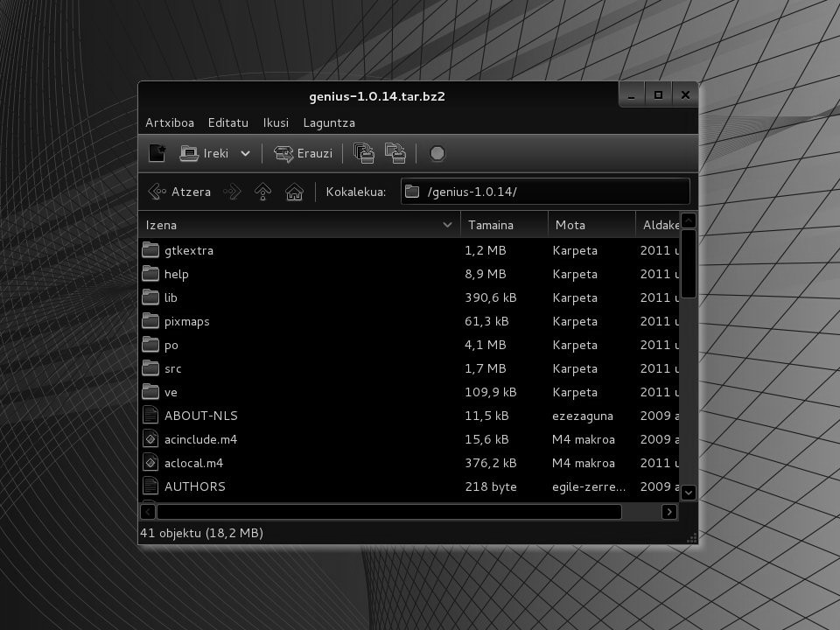The width and height of the screenshot is (840, 630).
Task: Open the Editatu menu
Action: pyautogui.click(x=228, y=122)
